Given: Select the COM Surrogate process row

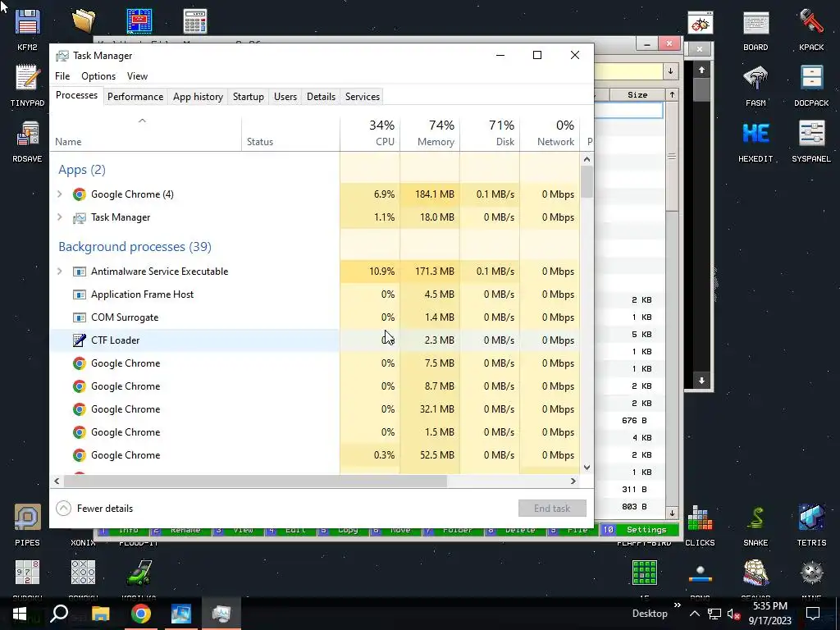Looking at the screenshot, I should click(x=314, y=317).
